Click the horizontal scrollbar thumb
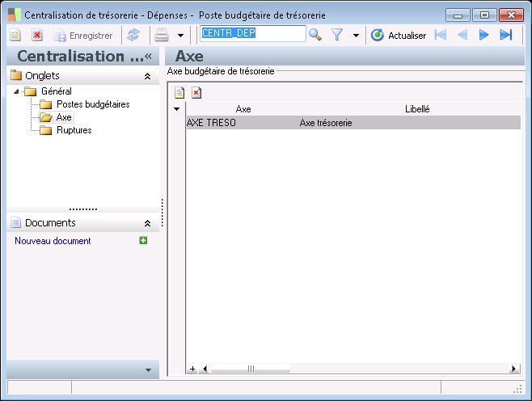This screenshot has height=401, width=532. click(251, 369)
